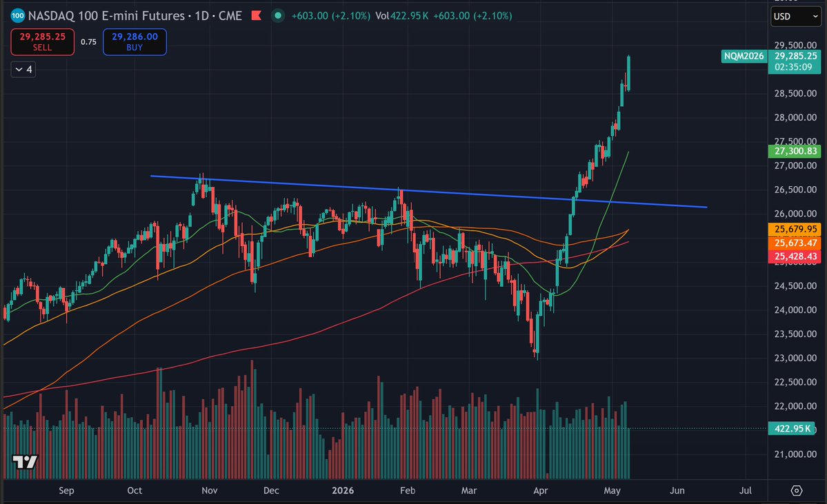Click the orange 25,679.95 moving average label
The image size is (827, 504).
click(x=795, y=230)
